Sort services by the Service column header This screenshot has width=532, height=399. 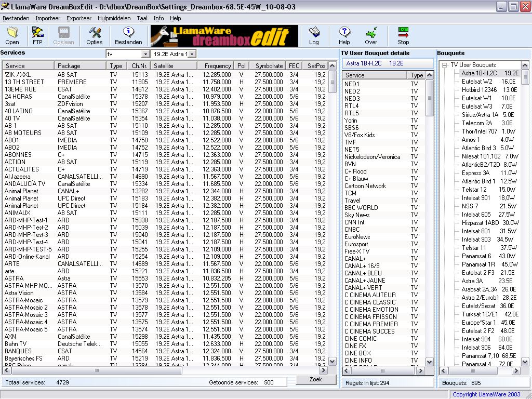[28, 66]
